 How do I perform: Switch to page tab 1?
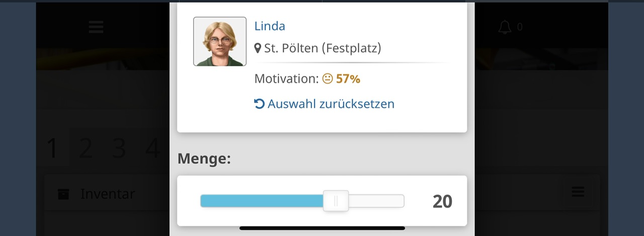tap(52, 149)
